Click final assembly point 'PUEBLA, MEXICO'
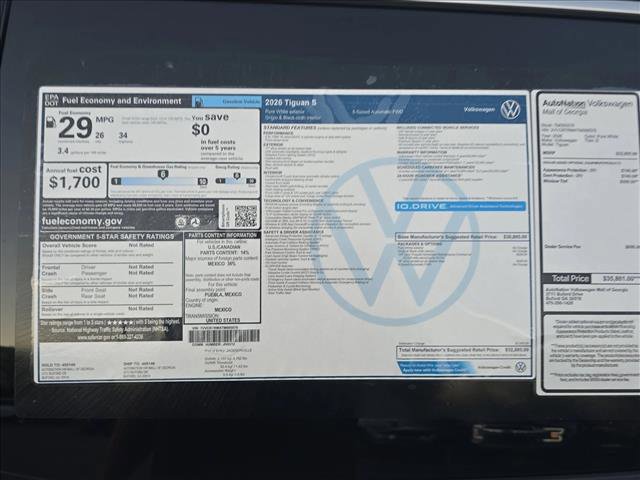 pos(223,294)
